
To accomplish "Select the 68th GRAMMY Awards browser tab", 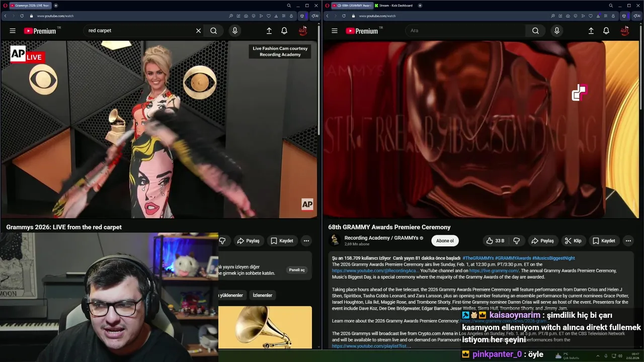I will click(352, 6).
